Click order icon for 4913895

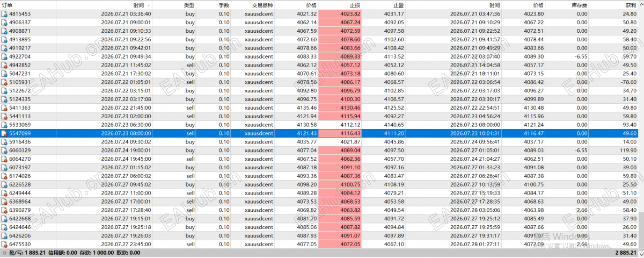click(5, 39)
